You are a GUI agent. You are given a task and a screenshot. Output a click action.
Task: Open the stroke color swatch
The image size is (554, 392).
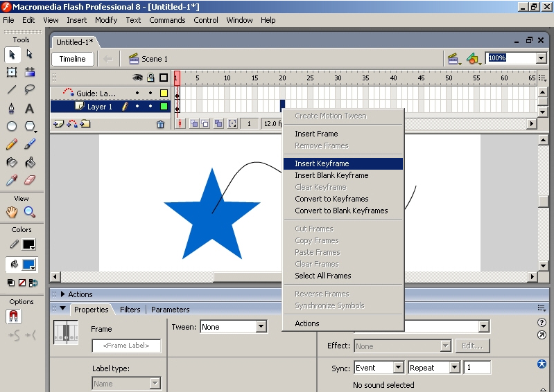click(x=28, y=244)
